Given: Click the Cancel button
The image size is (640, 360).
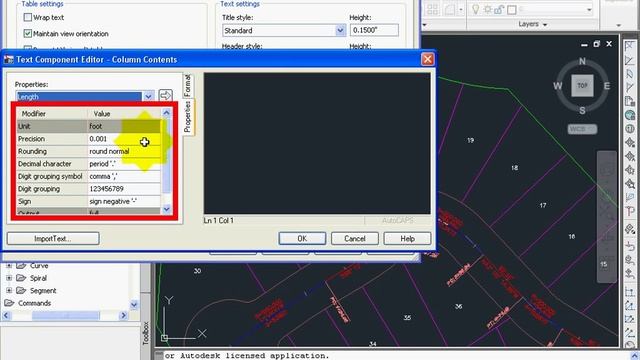Looking at the screenshot, I should coord(355,238).
